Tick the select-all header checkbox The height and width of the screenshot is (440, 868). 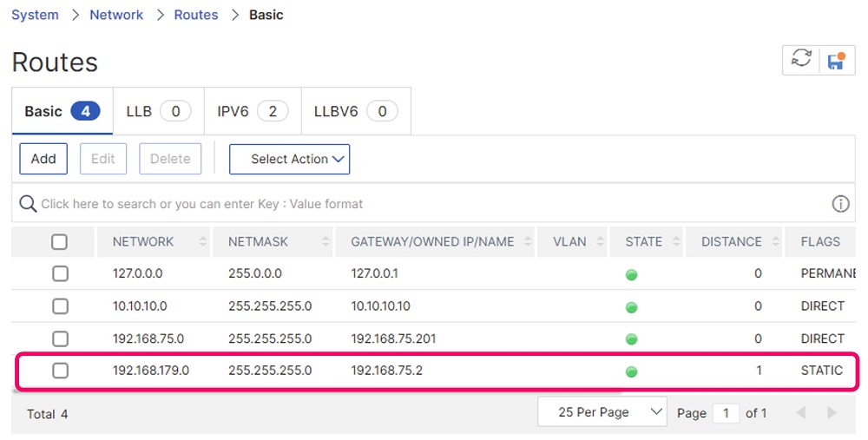point(59,242)
